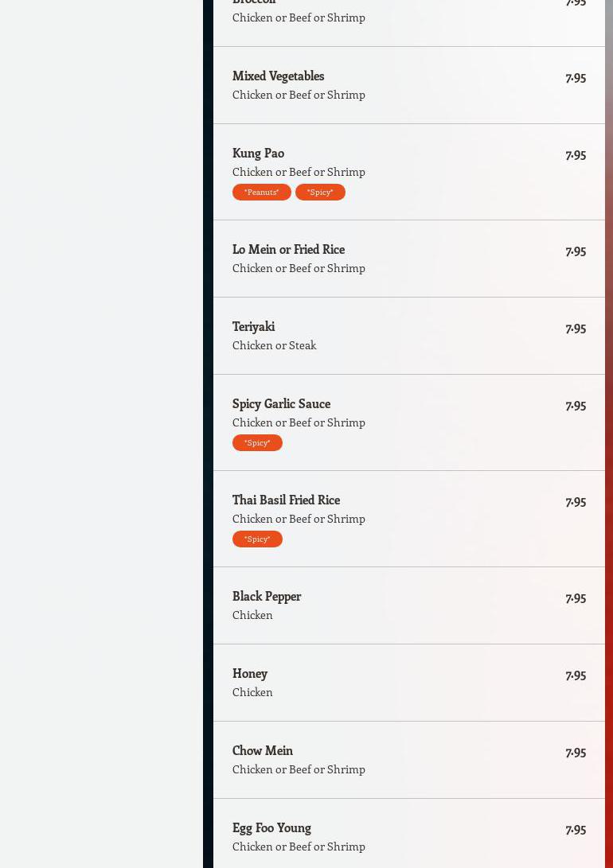Select the price beside Mixed Vegetables
This screenshot has width=613, height=868.
(x=576, y=76)
